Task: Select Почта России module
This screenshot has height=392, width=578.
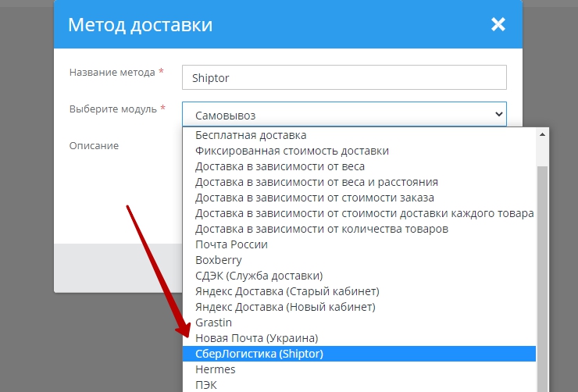Action: coord(231,244)
